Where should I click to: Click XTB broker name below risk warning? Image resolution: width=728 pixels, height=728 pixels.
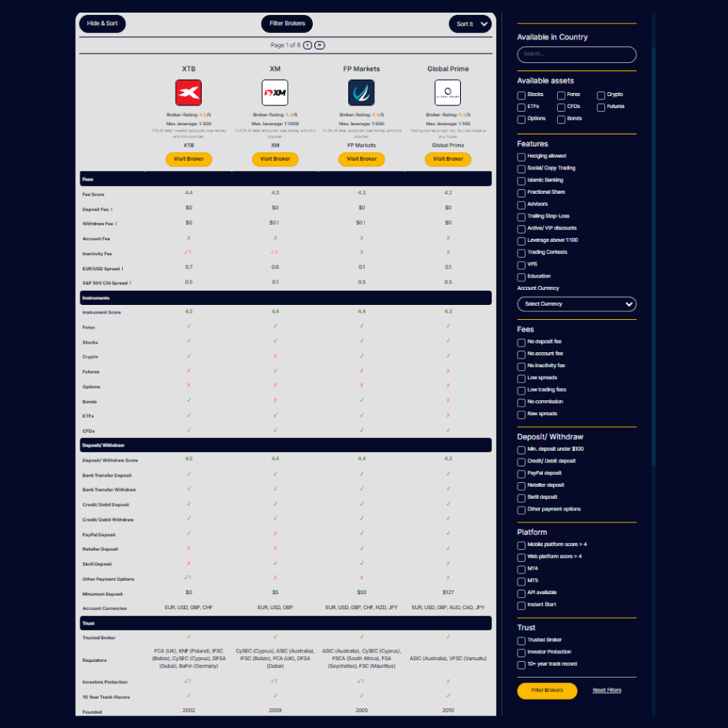[188, 145]
